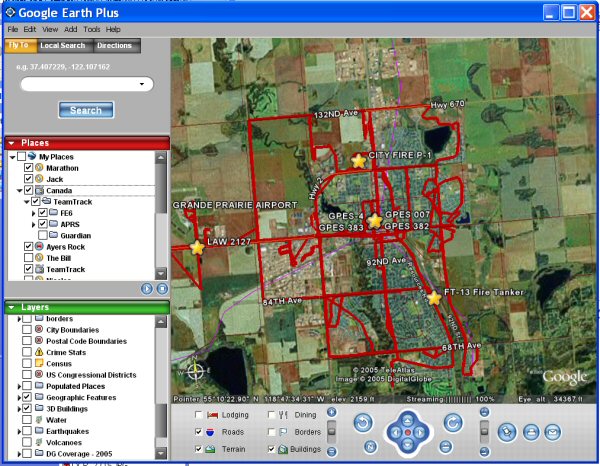Viewport: 600px width, 466px height.
Task: Click the zoom slider handle
Action: pos(332,431)
